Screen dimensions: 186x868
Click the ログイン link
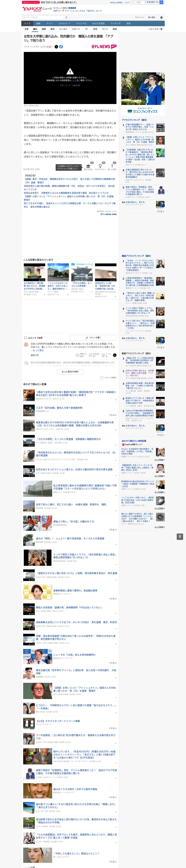coord(57,11)
